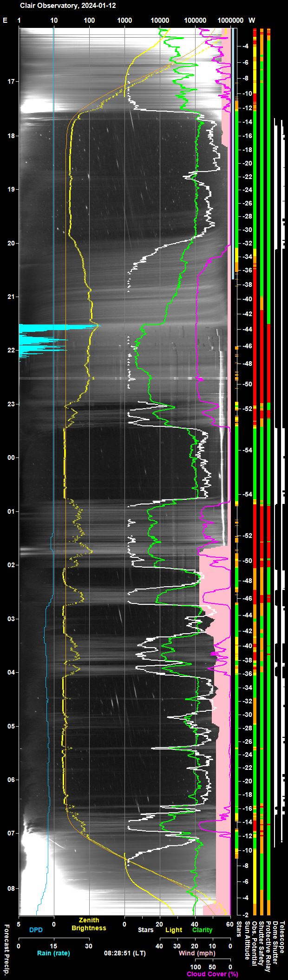Click the vertical 'Shutter Safety' label

[261, 943]
